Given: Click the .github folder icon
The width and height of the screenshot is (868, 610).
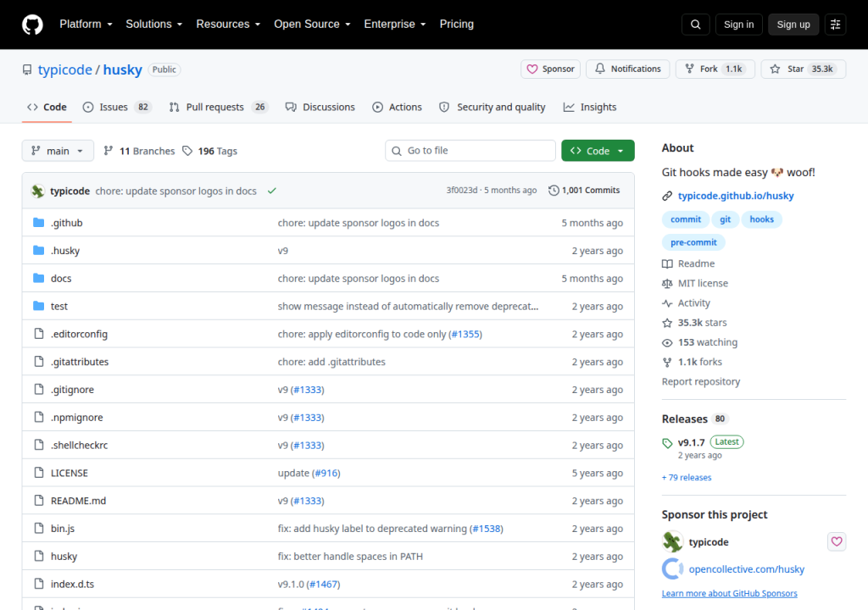Looking at the screenshot, I should tap(39, 223).
